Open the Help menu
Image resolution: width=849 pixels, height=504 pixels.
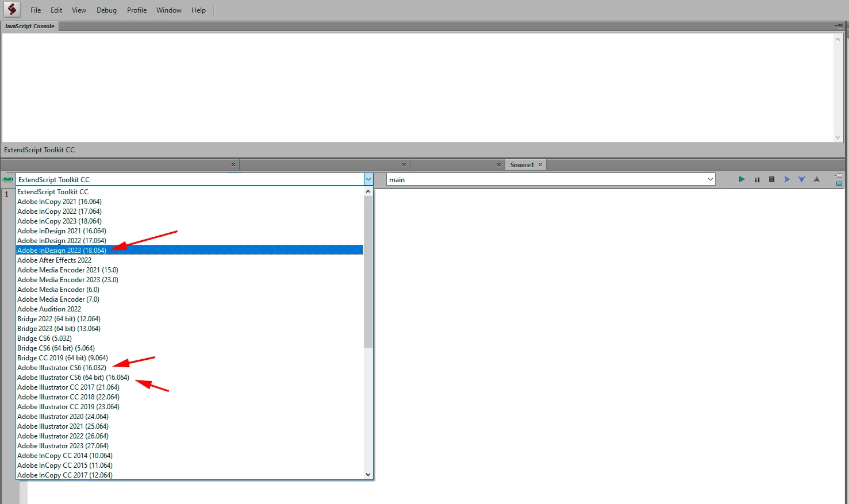click(198, 10)
